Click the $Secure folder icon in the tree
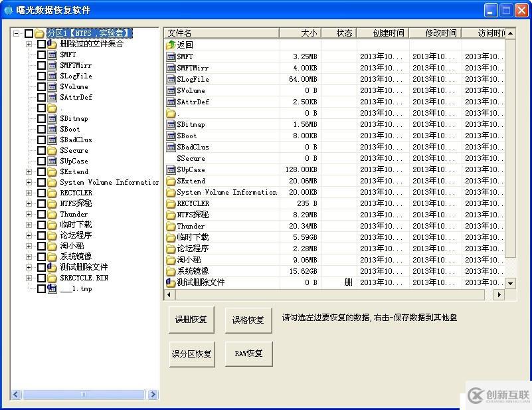 pyautogui.click(x=52, y=150)
